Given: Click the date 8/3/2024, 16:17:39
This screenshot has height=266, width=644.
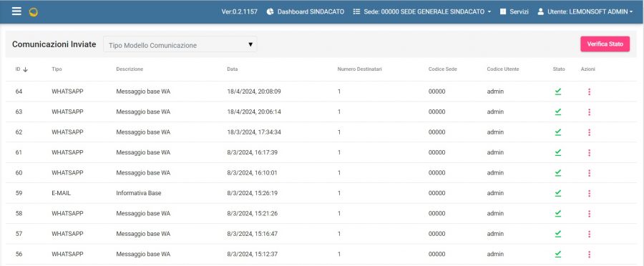Looking at the screenshot, I should pos(252,152).
